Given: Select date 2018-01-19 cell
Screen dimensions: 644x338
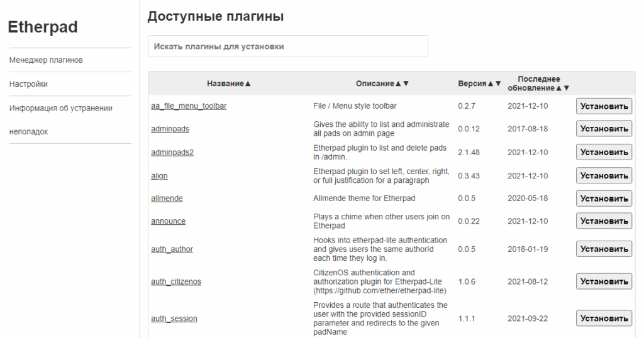Looking at the screenshot, I should [x=528, y=249].
